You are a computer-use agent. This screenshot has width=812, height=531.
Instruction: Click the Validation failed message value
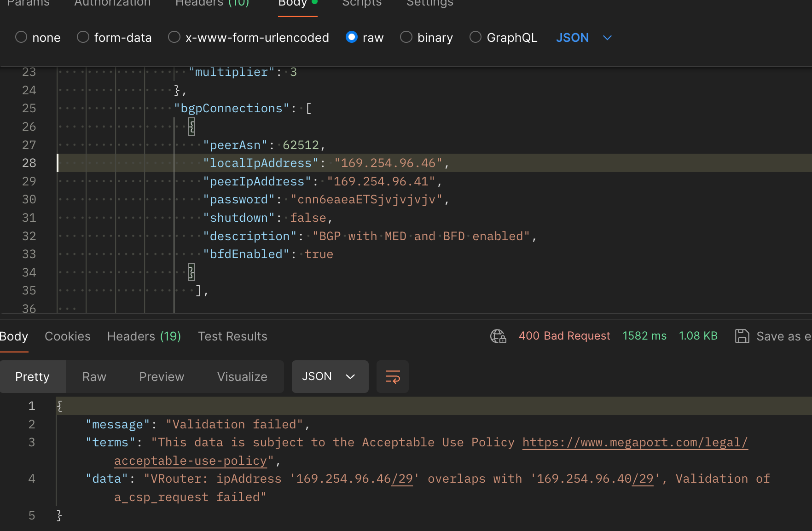click(234, 424)
